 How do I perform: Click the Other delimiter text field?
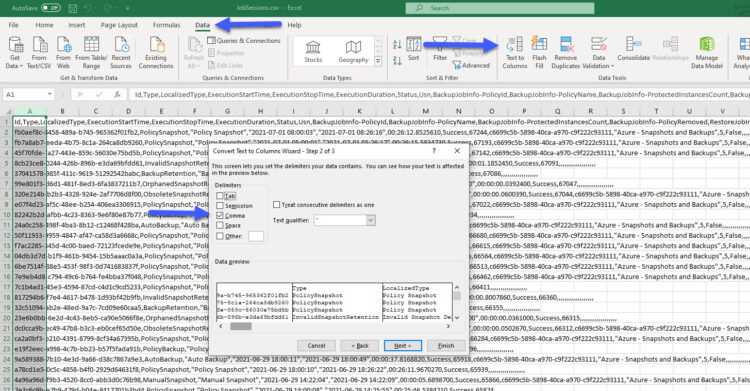pyautogui.click(x=256, y=236)
